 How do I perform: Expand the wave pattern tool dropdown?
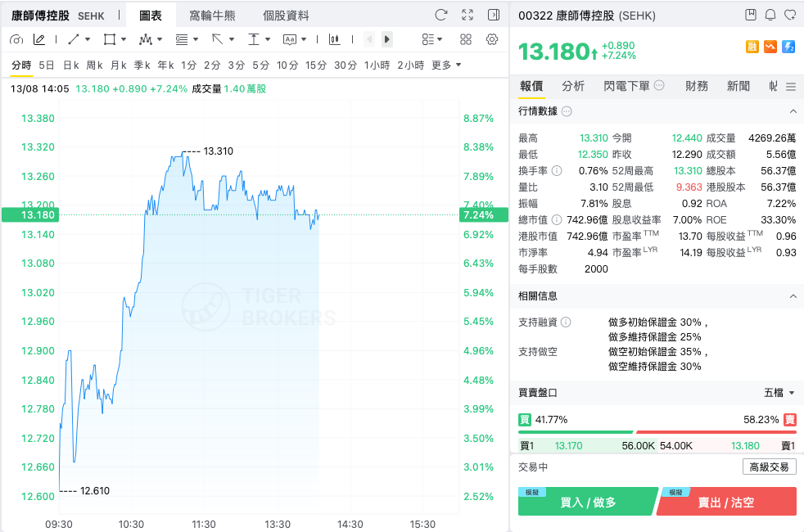pos(160,39)
